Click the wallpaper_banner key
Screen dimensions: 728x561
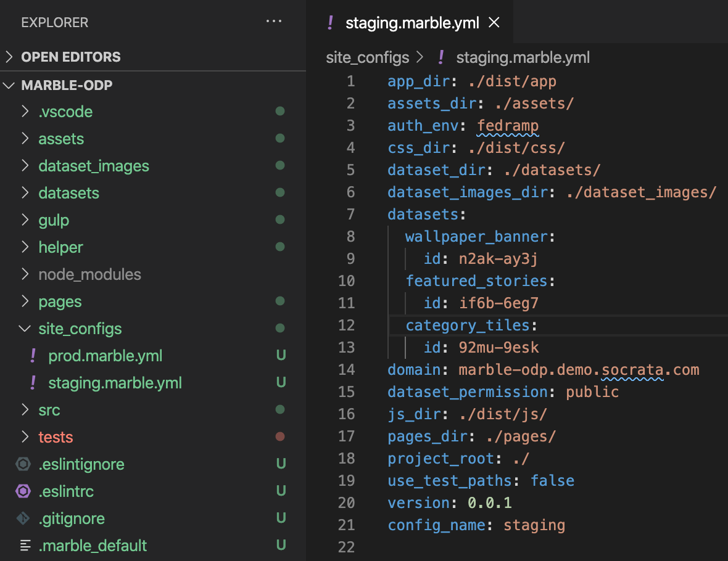tap(477, 237)
